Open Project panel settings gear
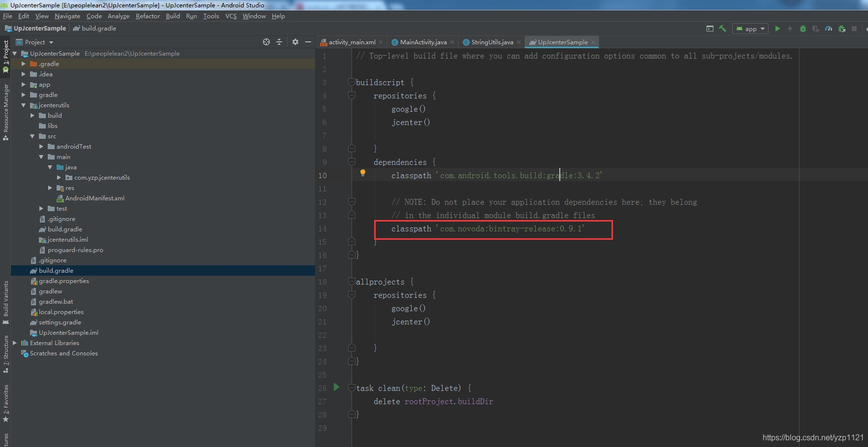 click(295, 42)
